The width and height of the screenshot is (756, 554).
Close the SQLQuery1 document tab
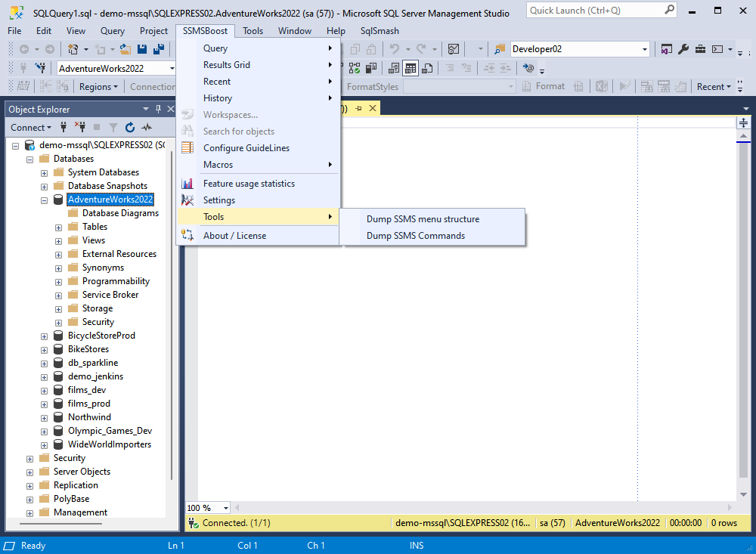tap(373, 109)
